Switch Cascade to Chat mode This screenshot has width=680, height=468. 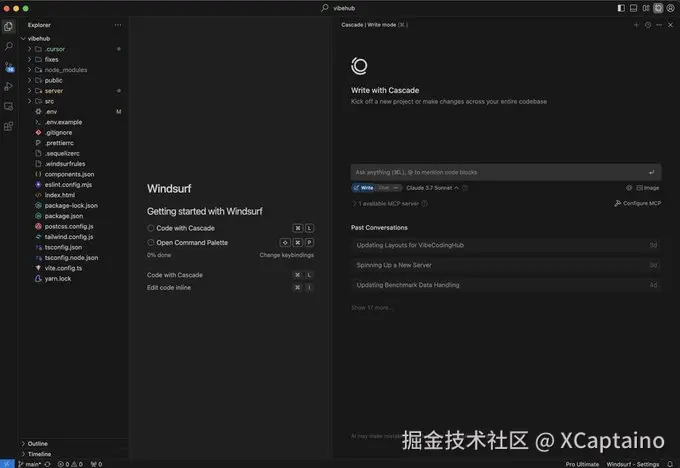pos(384,188)
